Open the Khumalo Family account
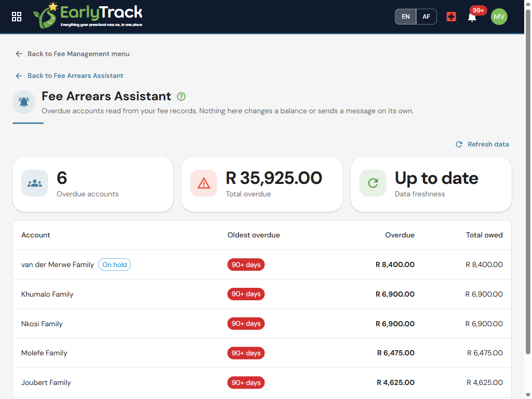Screen dimensions: 532x399 tap(47, 294)
